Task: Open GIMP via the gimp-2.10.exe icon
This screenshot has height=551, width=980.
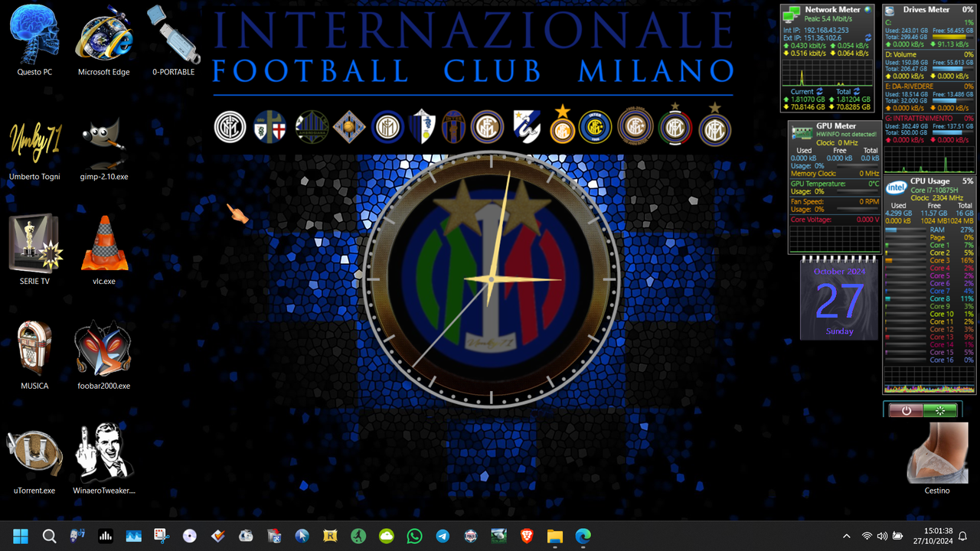Action: click(x=103, y=145)
